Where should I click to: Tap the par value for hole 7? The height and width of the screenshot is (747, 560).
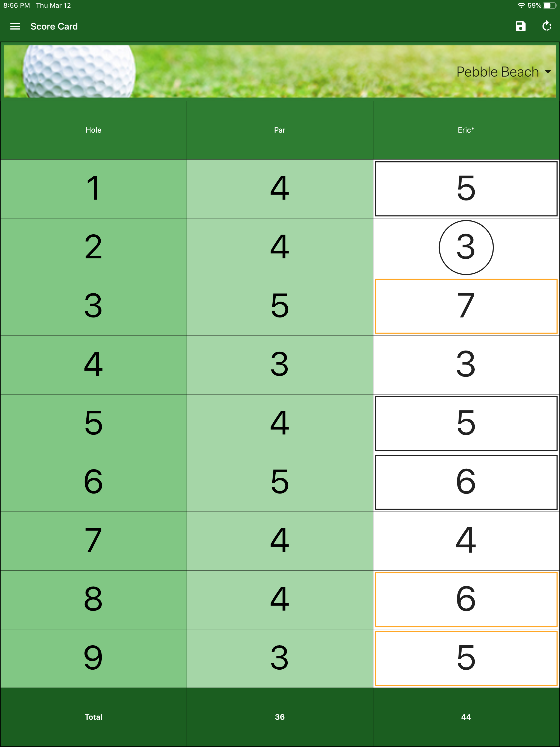tap(280, 541)
